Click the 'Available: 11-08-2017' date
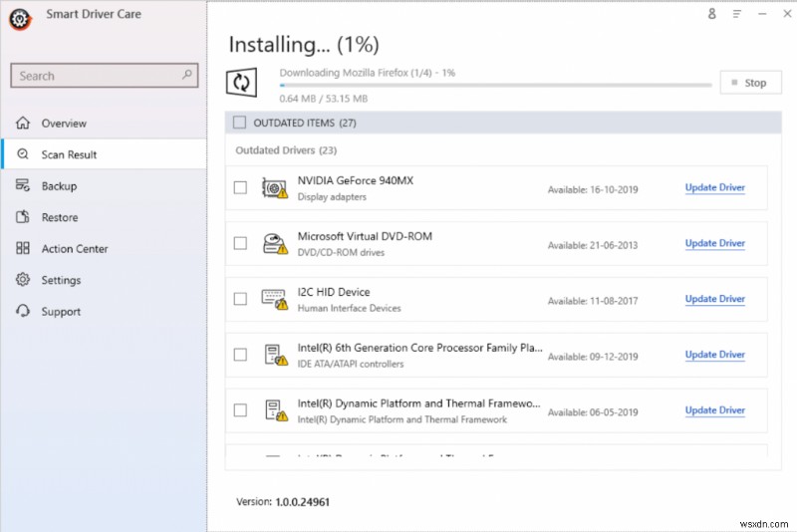Viewport: 797px width, 532px height. (x=593, y=301)
